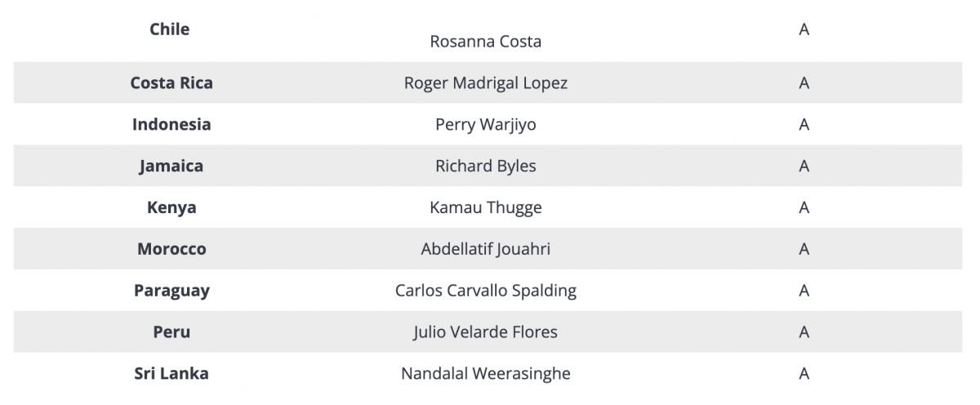Image resolution: width=980 pixels, height=405 pixels.
Task: Select the Indonesia row heading
Action: tap(171, 125)
